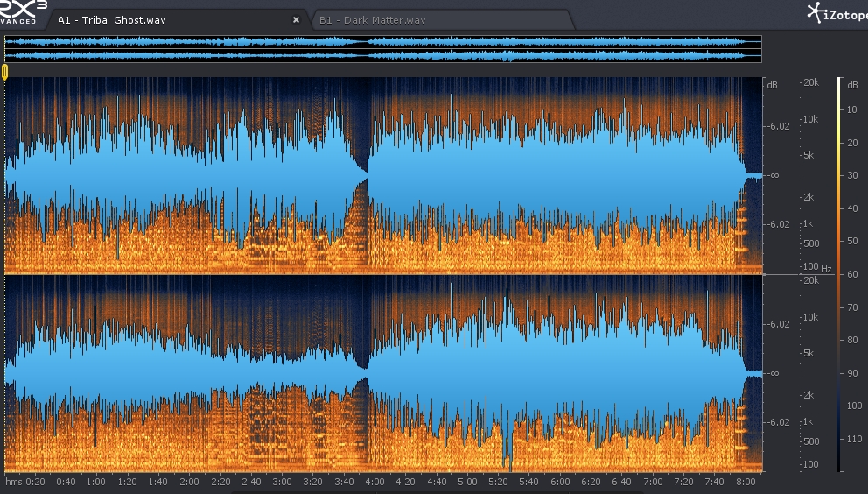
Task: Click 60 on the dB color scale
Action: [x=851, y=274]
